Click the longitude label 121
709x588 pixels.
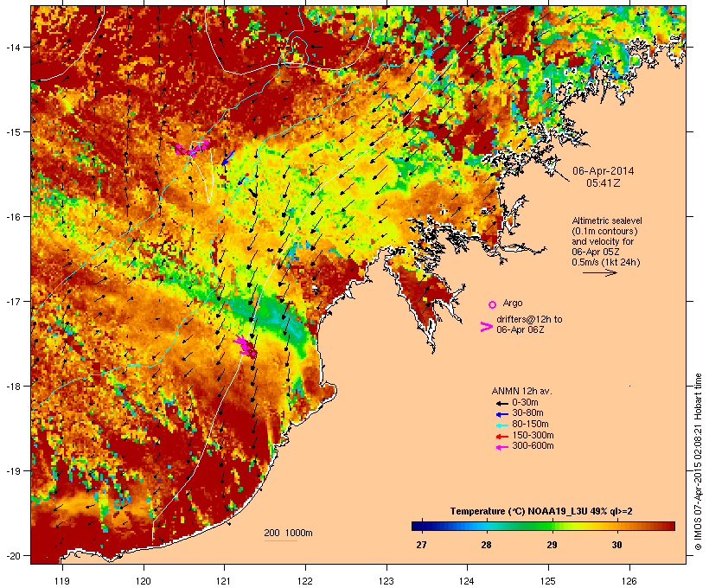pyautogui.click(x=224, y=581)
